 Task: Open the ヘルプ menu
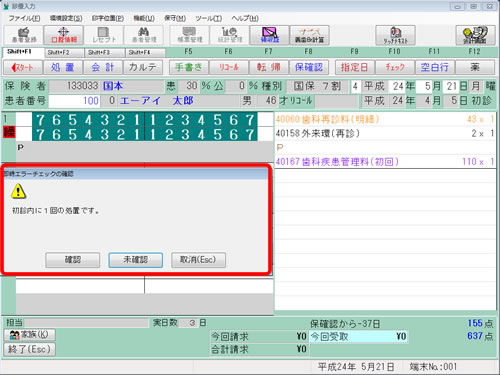(x=245, y=18)
